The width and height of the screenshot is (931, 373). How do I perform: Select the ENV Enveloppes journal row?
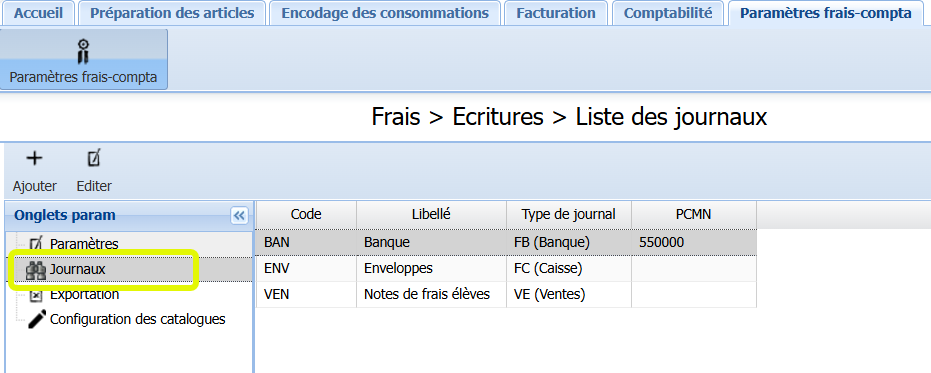coord(506,268)
